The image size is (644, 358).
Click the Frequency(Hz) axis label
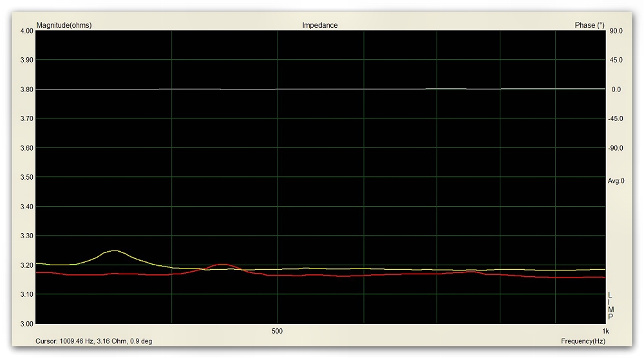tap(583, 341)
